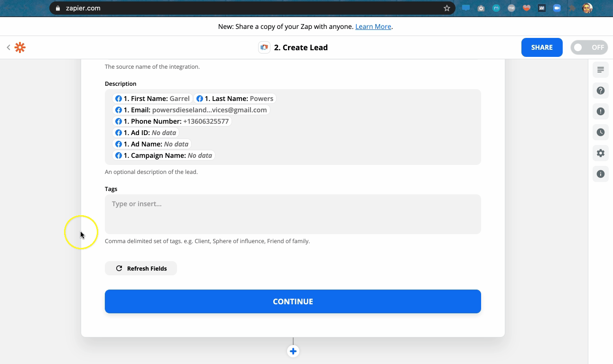Open the Zoom browser extension icon
The width and height of the screenshot is (613, 364).
coord(557,8)
